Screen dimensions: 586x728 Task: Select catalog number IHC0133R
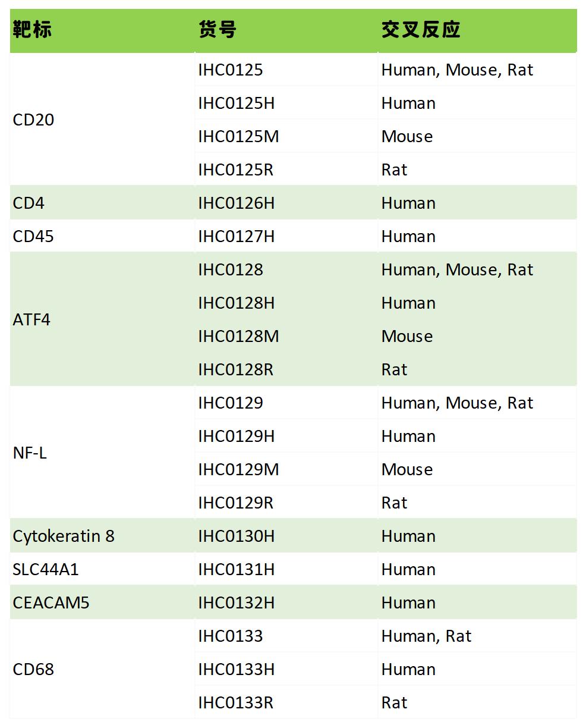tap(236, 703)
